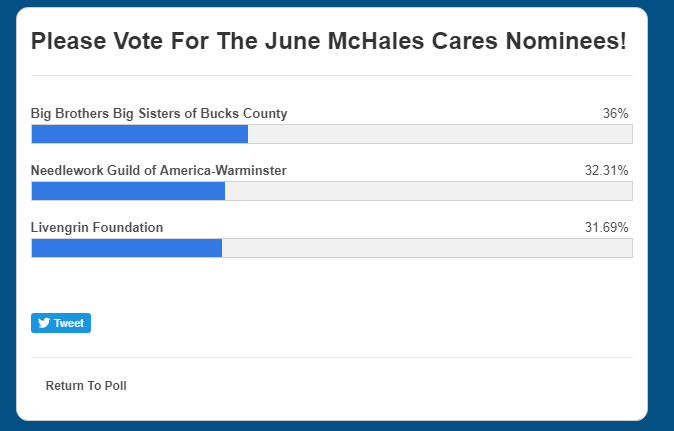
Task: Click the blue filled Needlework Guild bar
Action: pos(128,191)
